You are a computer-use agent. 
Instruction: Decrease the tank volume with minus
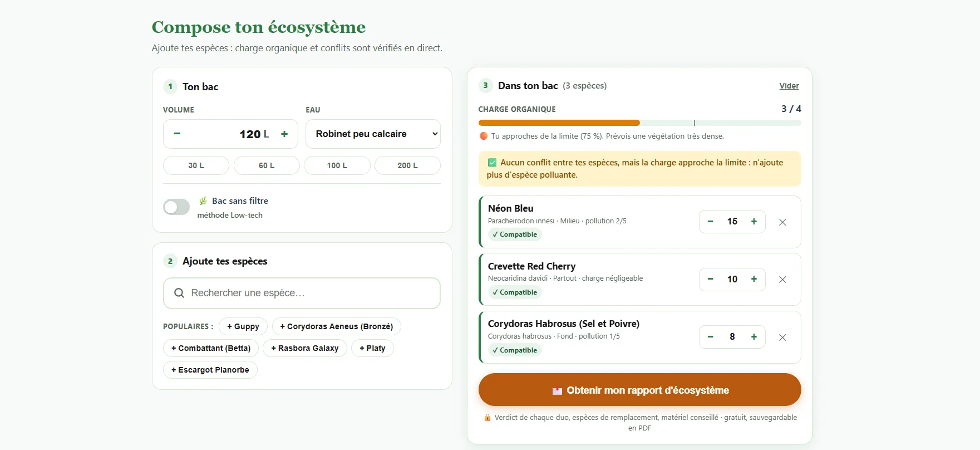177,134
